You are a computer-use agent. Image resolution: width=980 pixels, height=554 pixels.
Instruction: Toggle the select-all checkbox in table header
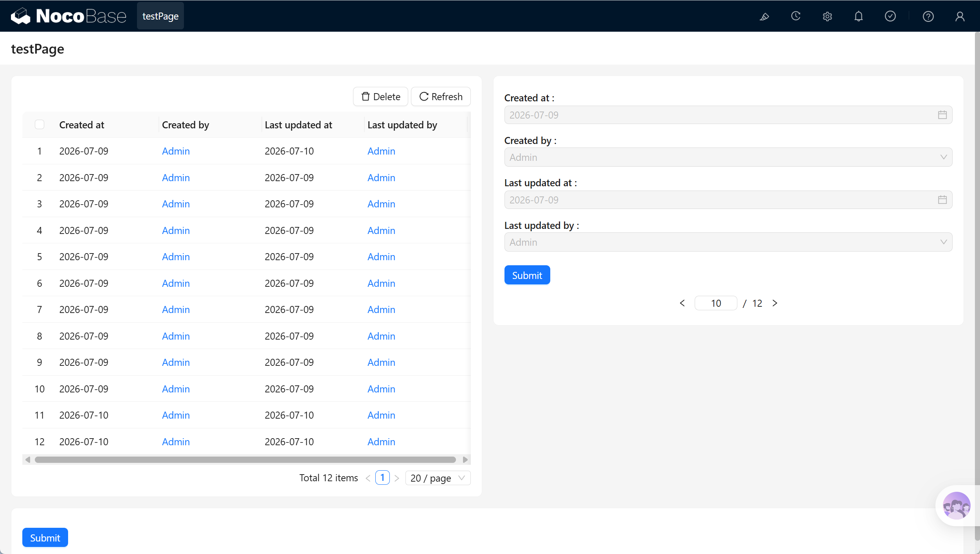click(40, 125)
